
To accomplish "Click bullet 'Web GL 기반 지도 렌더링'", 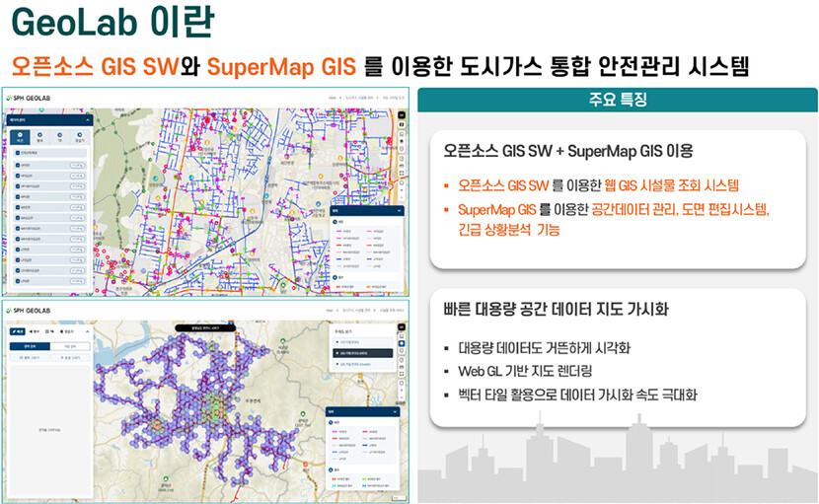I will (x=525, y=371).
